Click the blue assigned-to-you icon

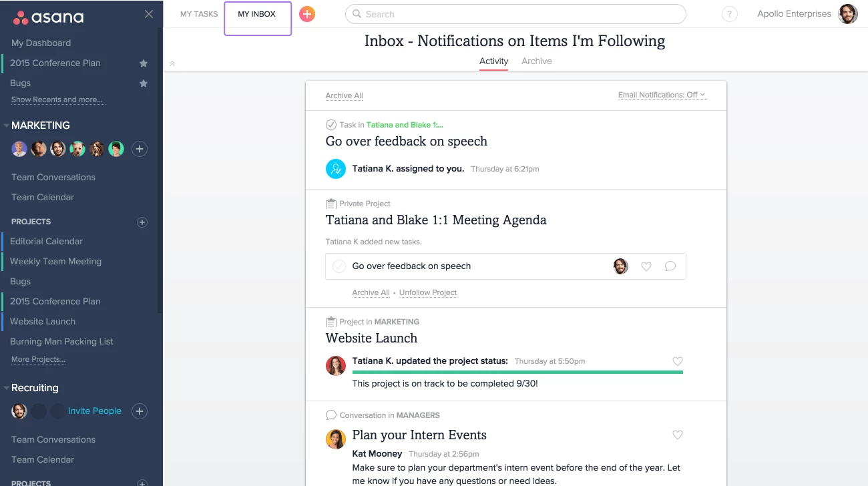[x=335, y=169]
